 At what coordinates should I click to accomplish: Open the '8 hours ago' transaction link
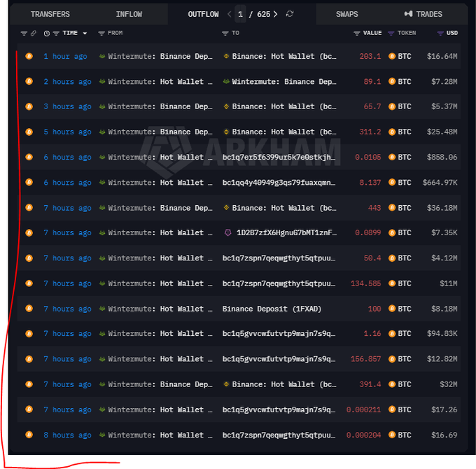pyautogui.click(x=67, y=435)
